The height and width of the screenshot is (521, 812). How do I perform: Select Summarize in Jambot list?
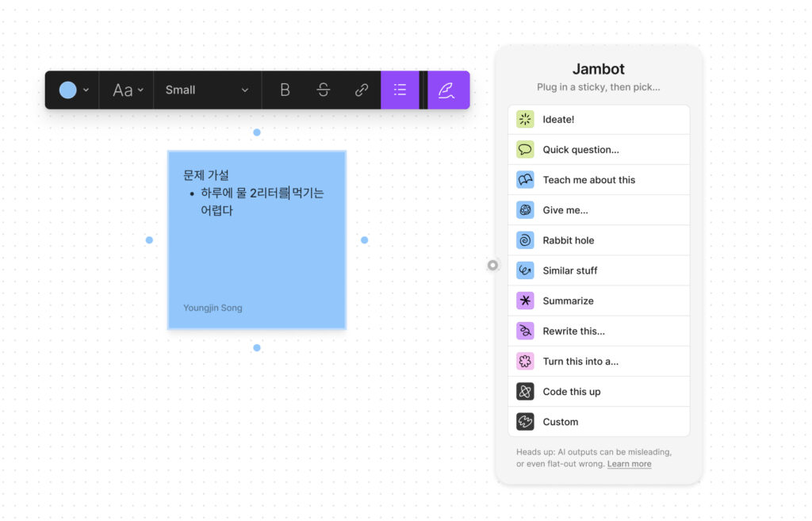[x=599, y=301]
